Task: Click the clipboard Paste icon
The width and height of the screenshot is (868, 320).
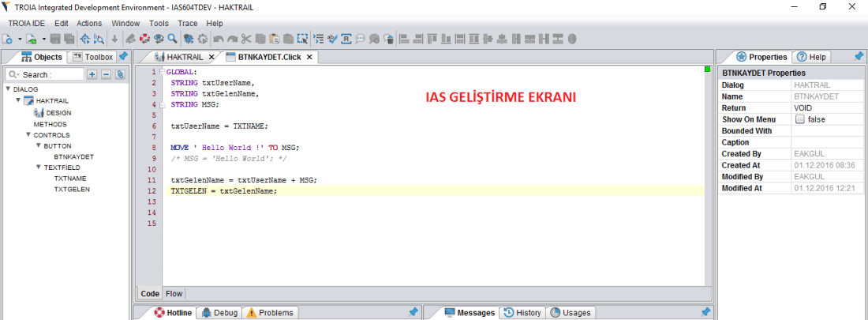Action: [274, 39]
